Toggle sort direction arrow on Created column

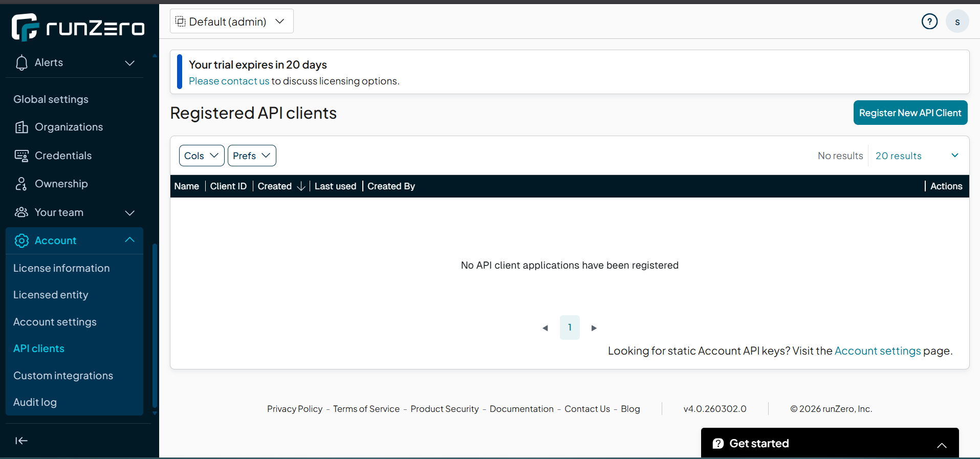[x=301, y=186]
